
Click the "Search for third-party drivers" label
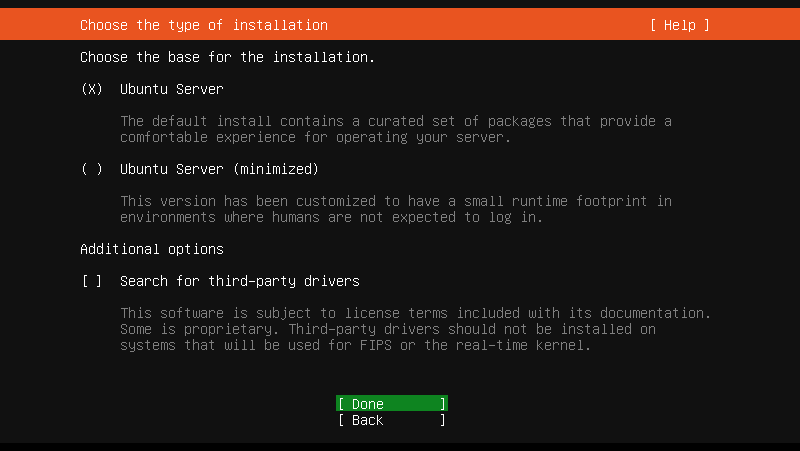[239, 281]
